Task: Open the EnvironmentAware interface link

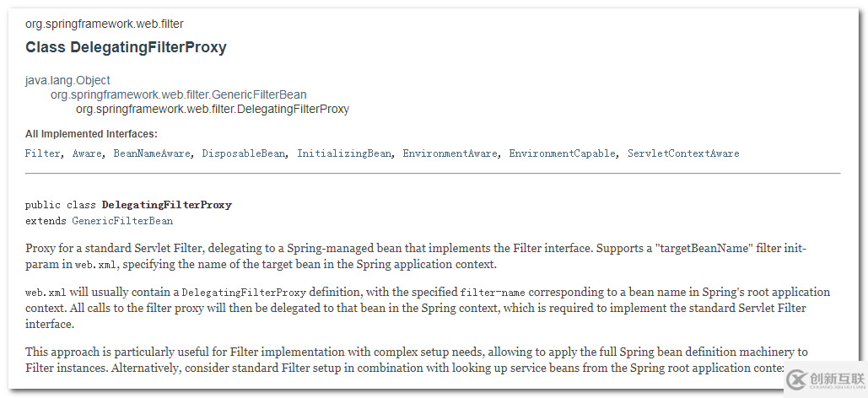Action: coord(450,153)
